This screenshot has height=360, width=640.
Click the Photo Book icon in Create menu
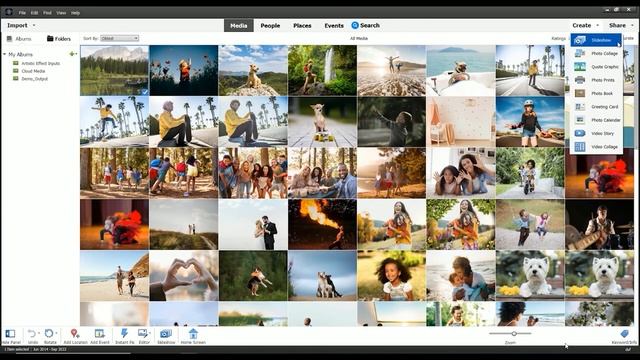(580, 93)
